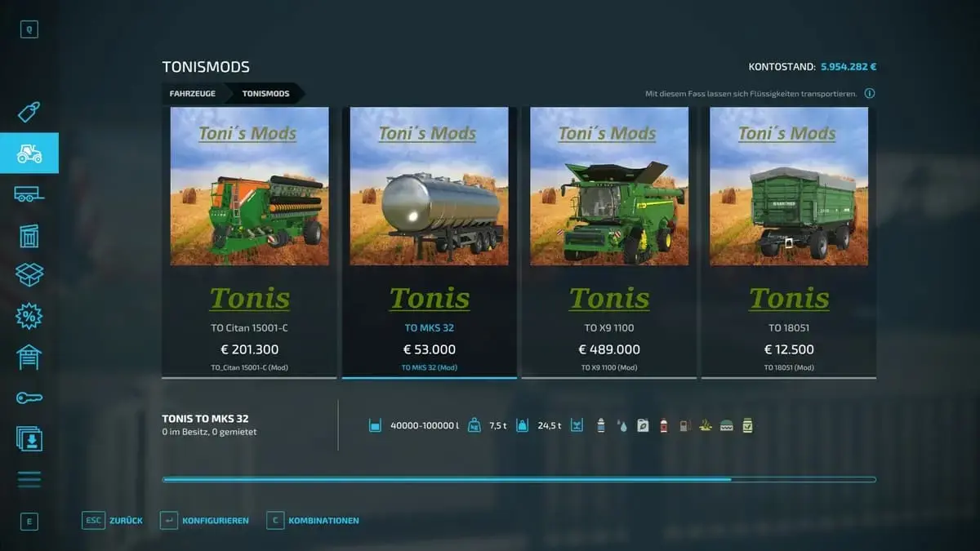Open the downloaded mods icon

click(x=29, y=438)
